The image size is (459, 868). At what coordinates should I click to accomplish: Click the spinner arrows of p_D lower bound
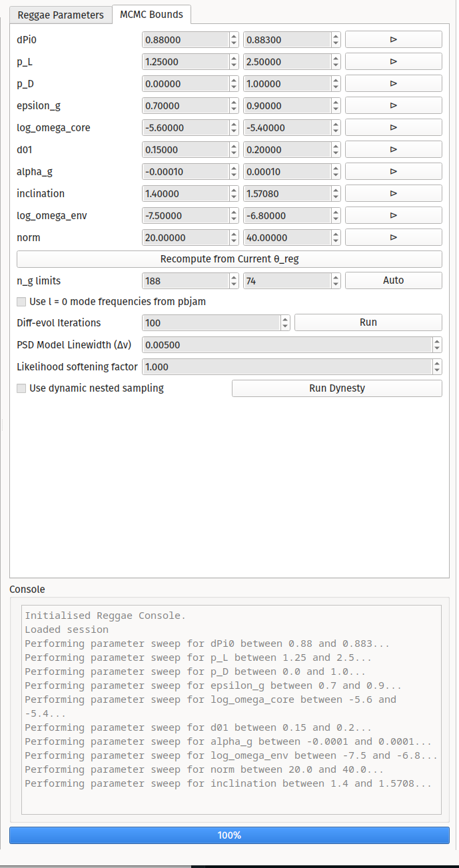coord(234,83)
